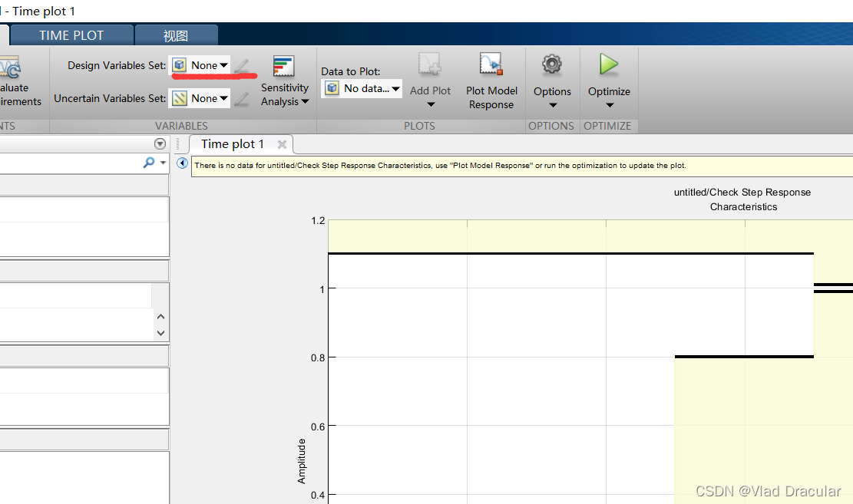Expand the Options dropdown arrow
The width and height of the screenshot is (853, 504).
coord(553,105)
